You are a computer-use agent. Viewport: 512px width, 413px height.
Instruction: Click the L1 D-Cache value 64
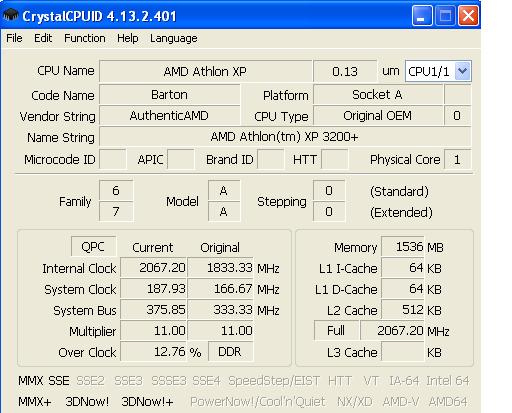(x=403, y=288)
